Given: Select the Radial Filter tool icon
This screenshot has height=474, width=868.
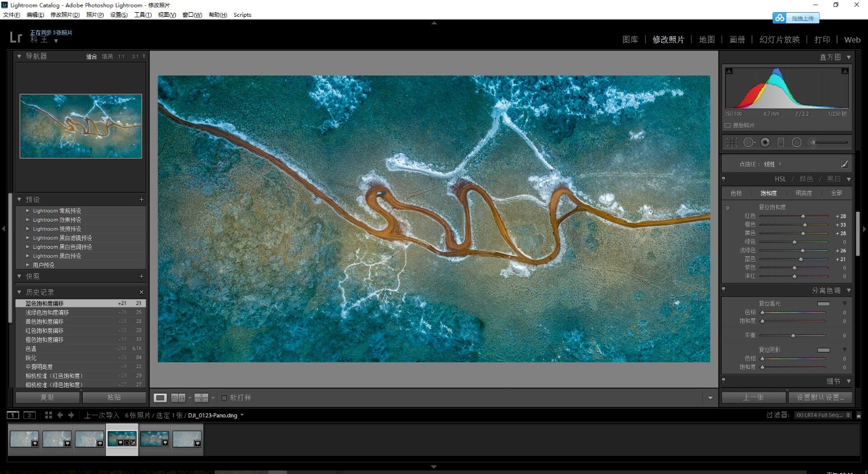Looking at the screenshot, I should (x=797, y=142).
